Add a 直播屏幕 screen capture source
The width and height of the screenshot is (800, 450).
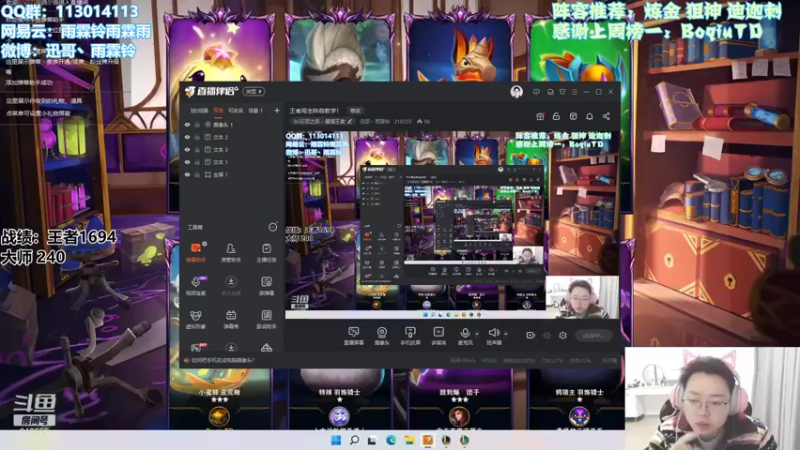pyautogui.click(x=354, y=336)
